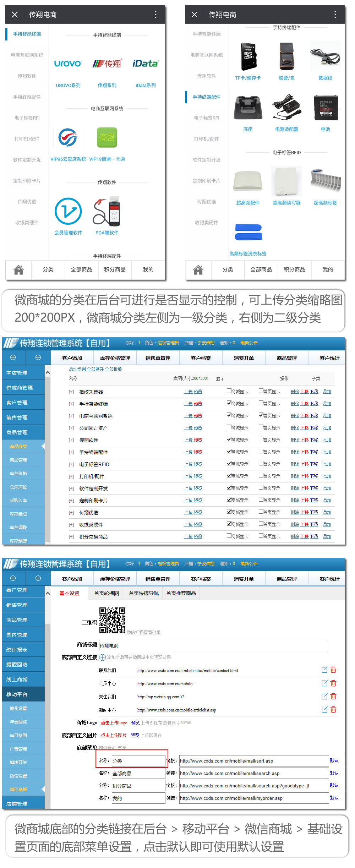The height and width of the screenshot is (868, 355).
Task: Open the VIP19商盟一卡通 green icon
Action: 107,138
